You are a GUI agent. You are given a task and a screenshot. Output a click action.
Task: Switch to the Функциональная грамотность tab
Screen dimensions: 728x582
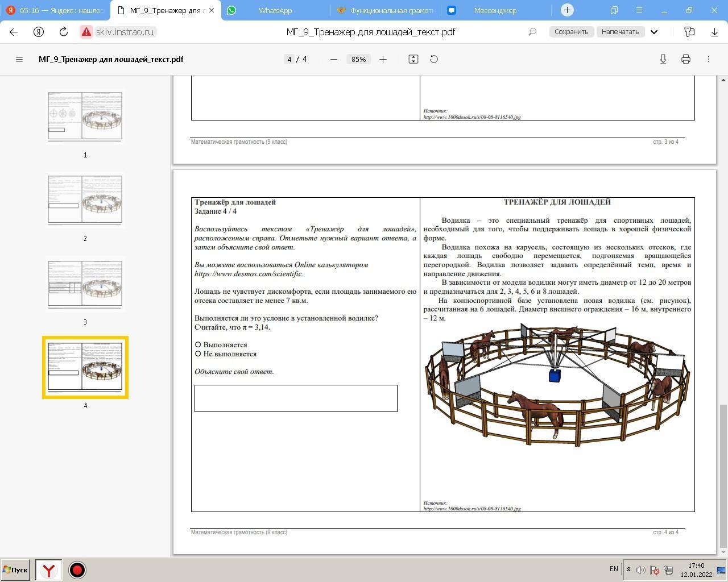385,10
